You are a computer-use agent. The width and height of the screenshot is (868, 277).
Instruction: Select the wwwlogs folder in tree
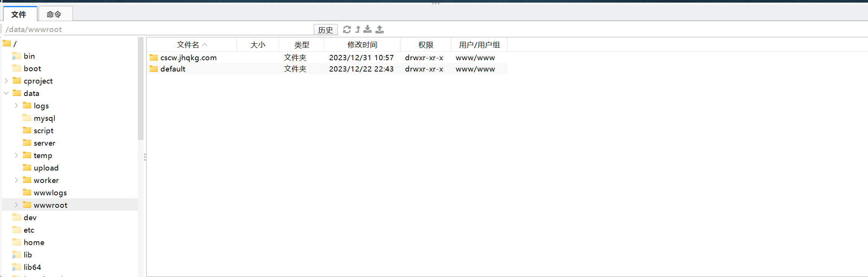pos(45,193)
